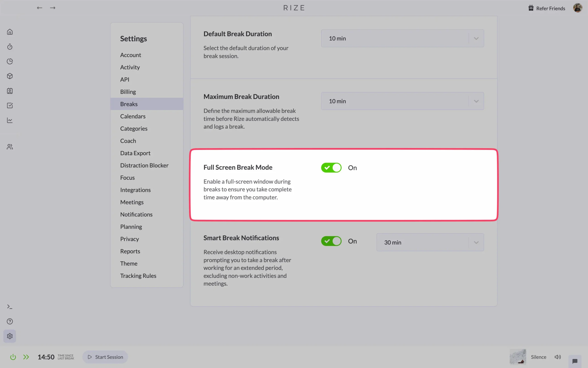Open Meetings settings

tap(147, 202)
